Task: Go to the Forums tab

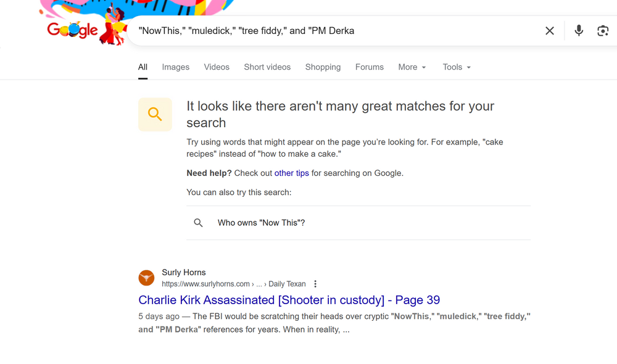Action: click(370, 67)
